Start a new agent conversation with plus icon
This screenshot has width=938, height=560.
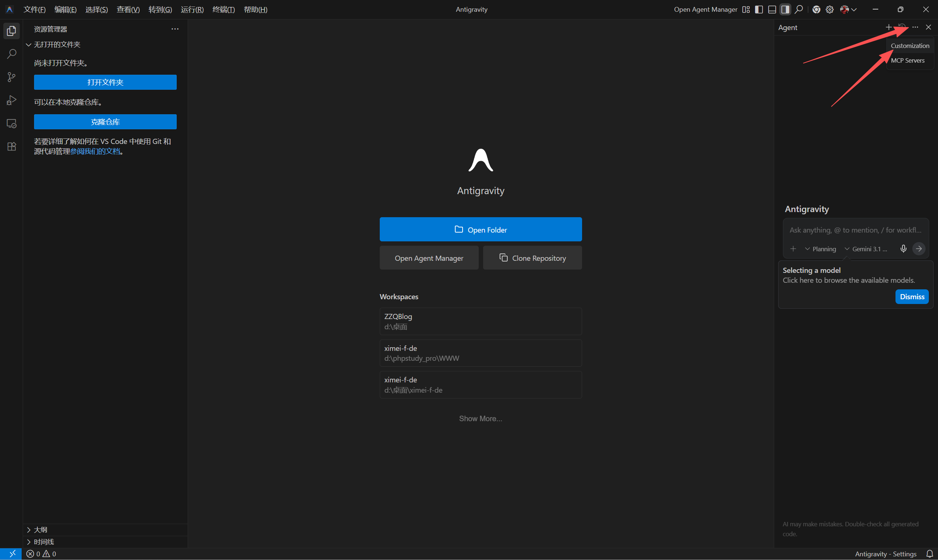(x=889, y=27)
